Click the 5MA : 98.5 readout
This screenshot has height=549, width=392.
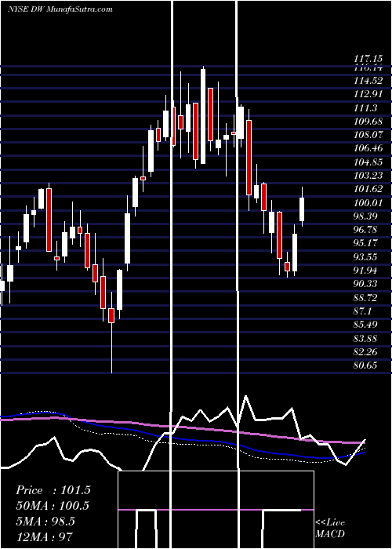tap(45, 522)
